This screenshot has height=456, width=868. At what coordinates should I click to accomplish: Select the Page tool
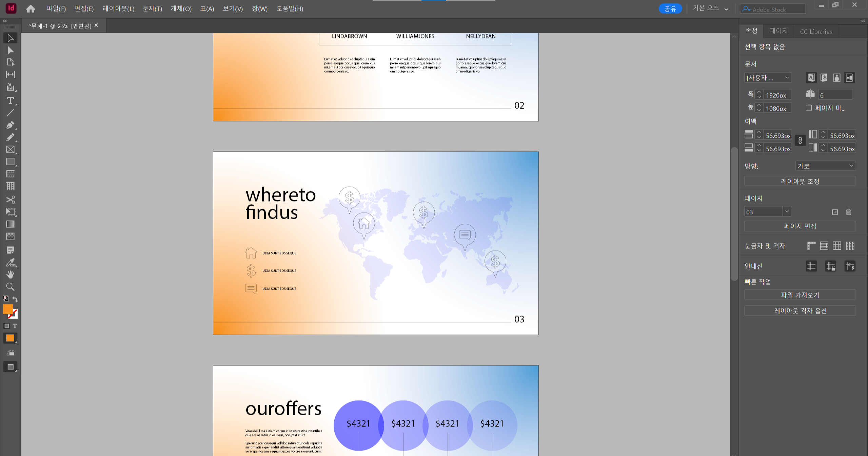point(10,62)
